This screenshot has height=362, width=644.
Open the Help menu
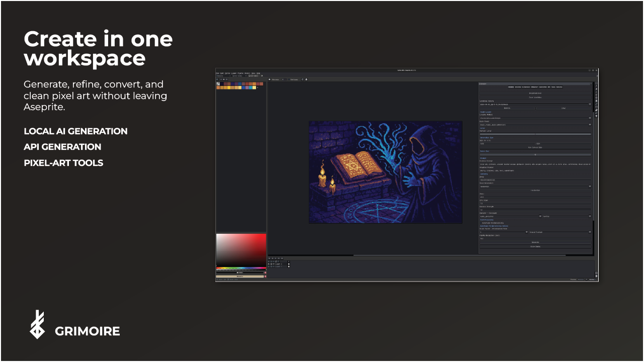pyautogui.click(x=258, y=73)
